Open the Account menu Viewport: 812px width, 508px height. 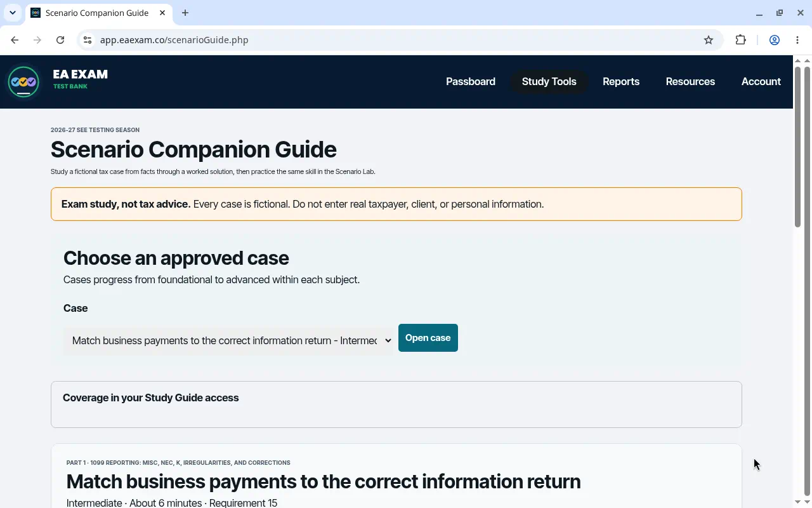point(761,81)
